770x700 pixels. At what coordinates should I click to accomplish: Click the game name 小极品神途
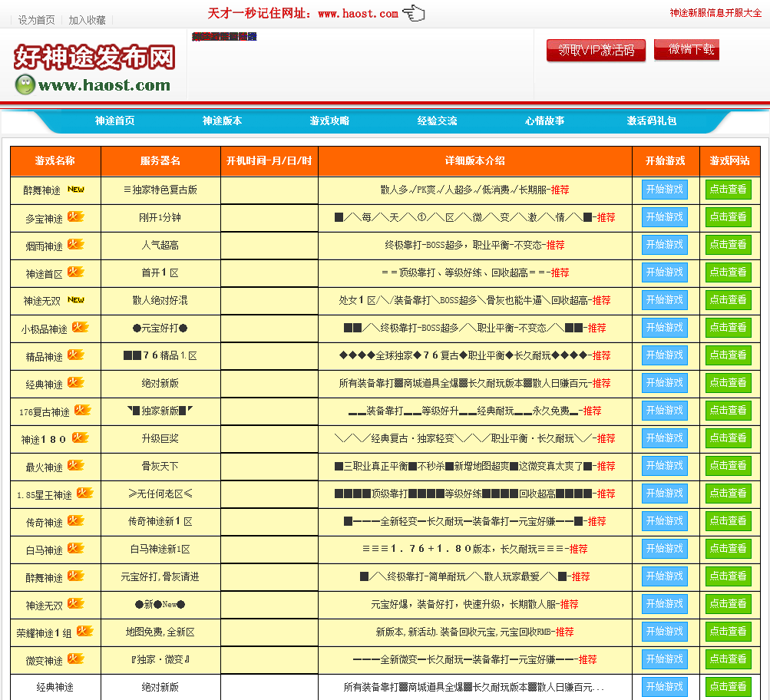point(45,329)
